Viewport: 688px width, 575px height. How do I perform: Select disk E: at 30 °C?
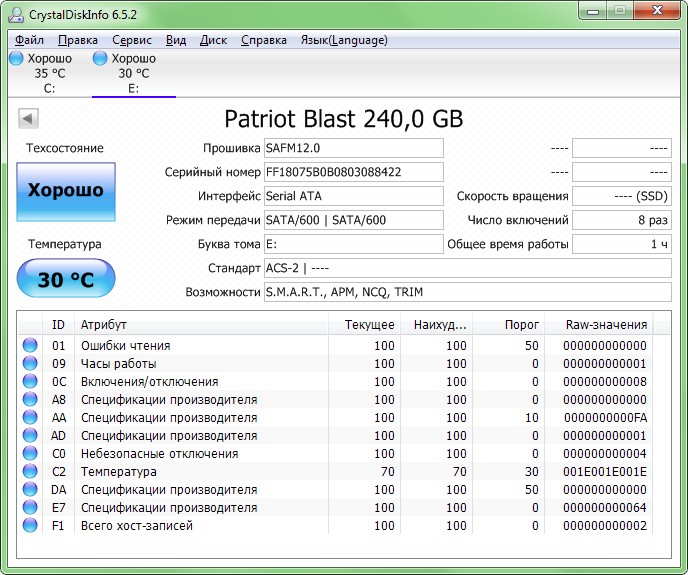[134, 73]
